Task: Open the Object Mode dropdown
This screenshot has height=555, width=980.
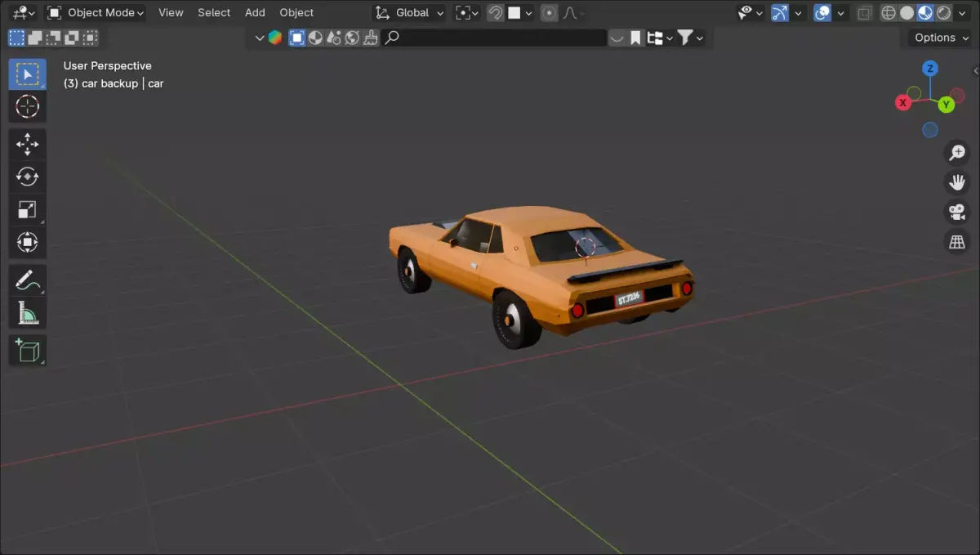Action: coord(96,13)
